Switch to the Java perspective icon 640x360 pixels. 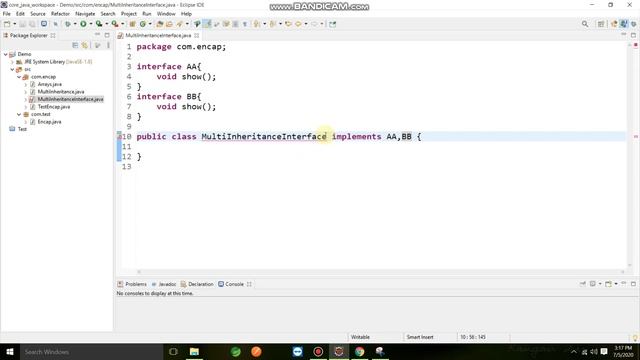[624, 24]
